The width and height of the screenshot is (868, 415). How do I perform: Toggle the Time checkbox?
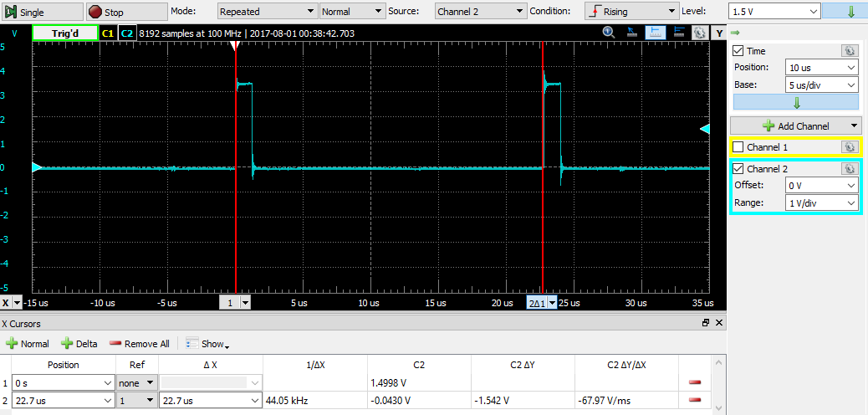point(738,51)
